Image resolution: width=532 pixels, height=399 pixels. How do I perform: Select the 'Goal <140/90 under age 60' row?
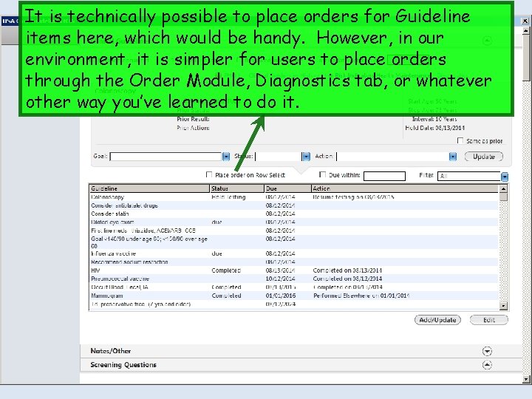point(294,242)
